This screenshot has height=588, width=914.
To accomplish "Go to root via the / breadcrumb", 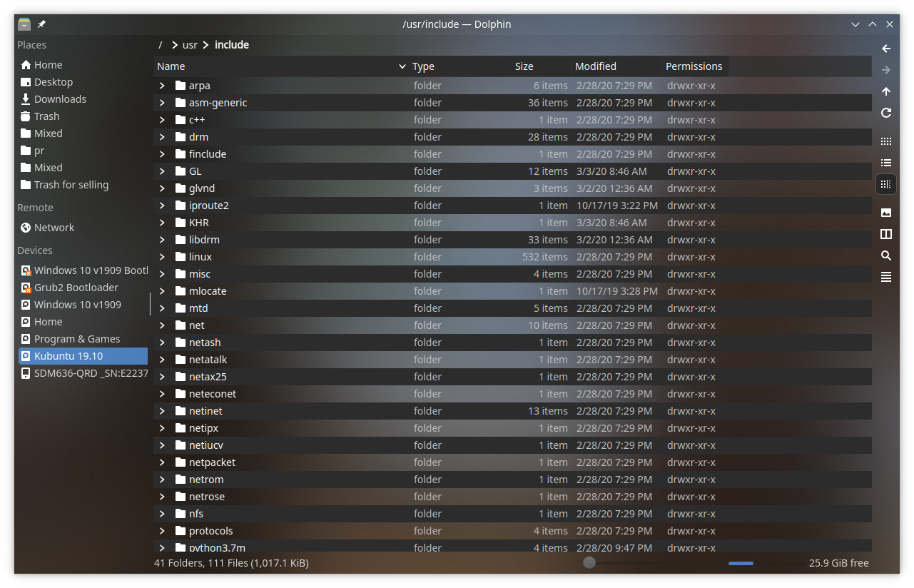I will (161, 45).
